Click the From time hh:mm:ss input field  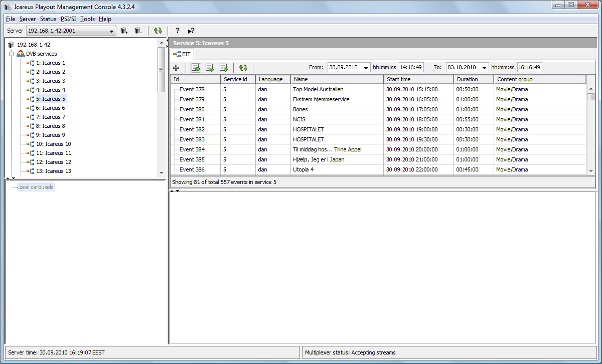pyautogui.click(x=411, y=67)
